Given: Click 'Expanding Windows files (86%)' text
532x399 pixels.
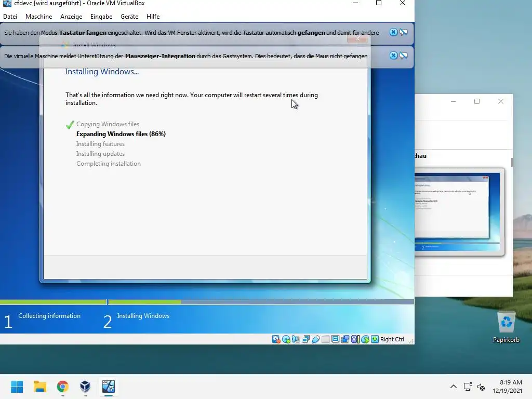Looking at the screenshot, I should pyautogui.click(x=121, y=134).
